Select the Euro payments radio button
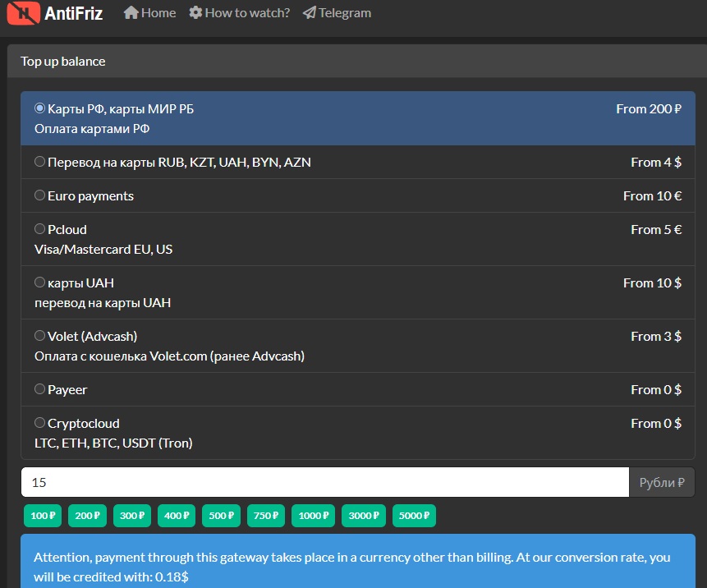This screenshot has height=588, width=707. click(x=39, y=195)
